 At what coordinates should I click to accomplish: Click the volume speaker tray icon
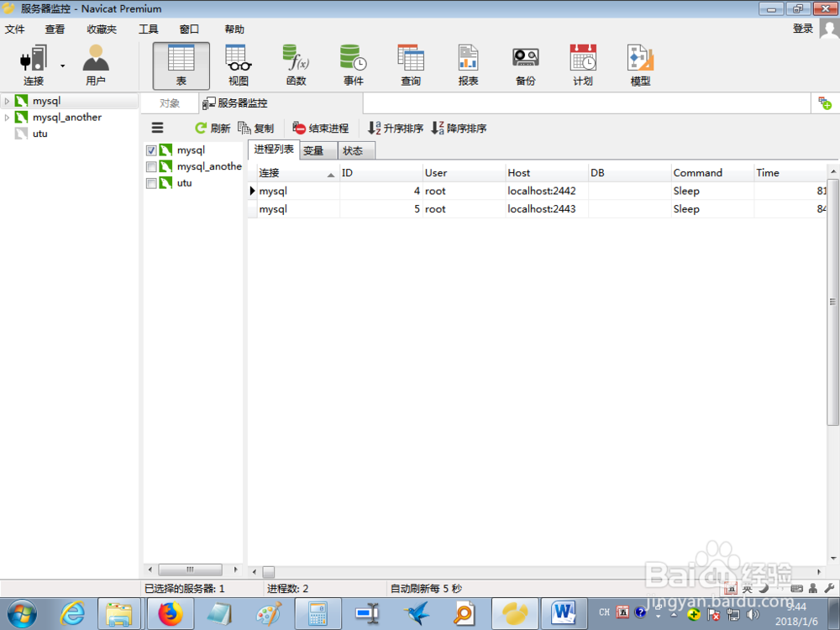(x=753, y=615)
